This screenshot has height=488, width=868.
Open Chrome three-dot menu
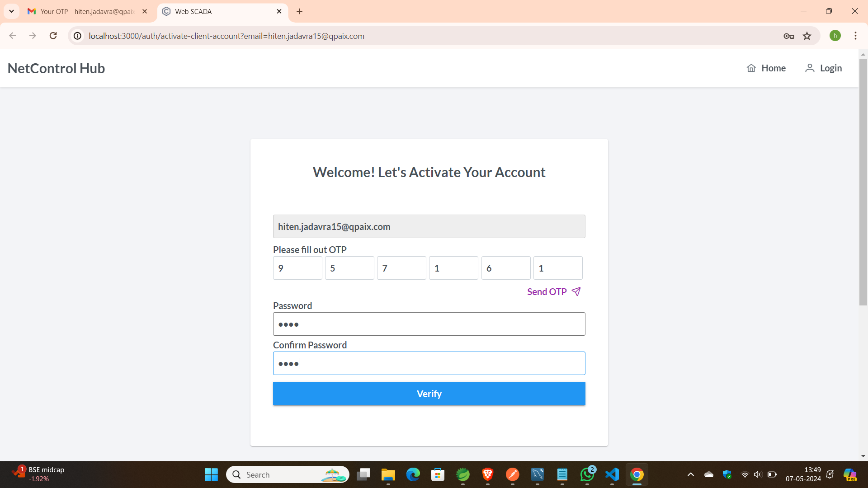(x=855, y=36)
